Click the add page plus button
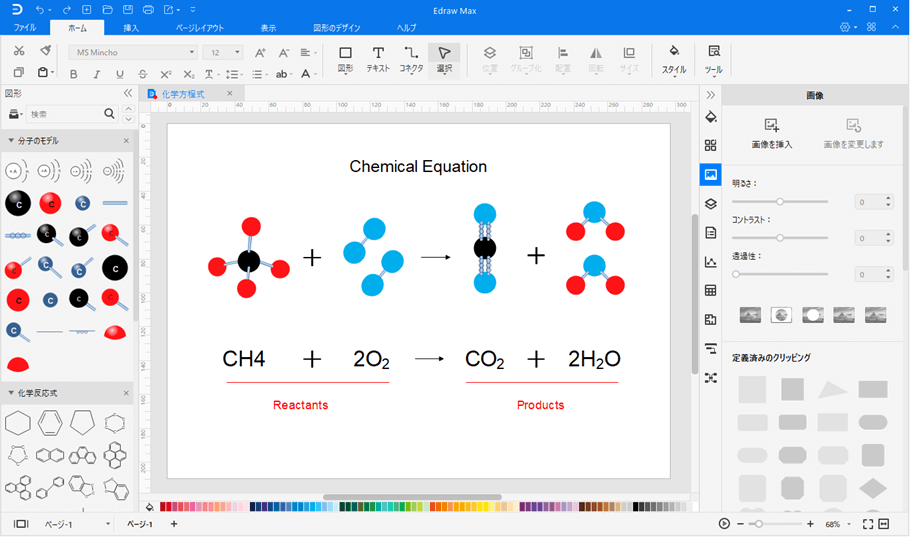This screenshot has height=537, width=910. point(174,524)
